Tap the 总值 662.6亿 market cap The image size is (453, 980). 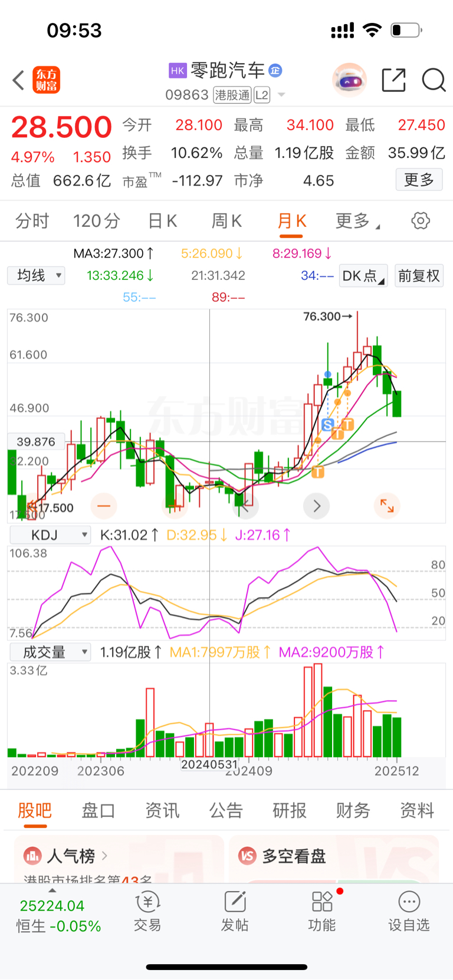click(61, 180)
